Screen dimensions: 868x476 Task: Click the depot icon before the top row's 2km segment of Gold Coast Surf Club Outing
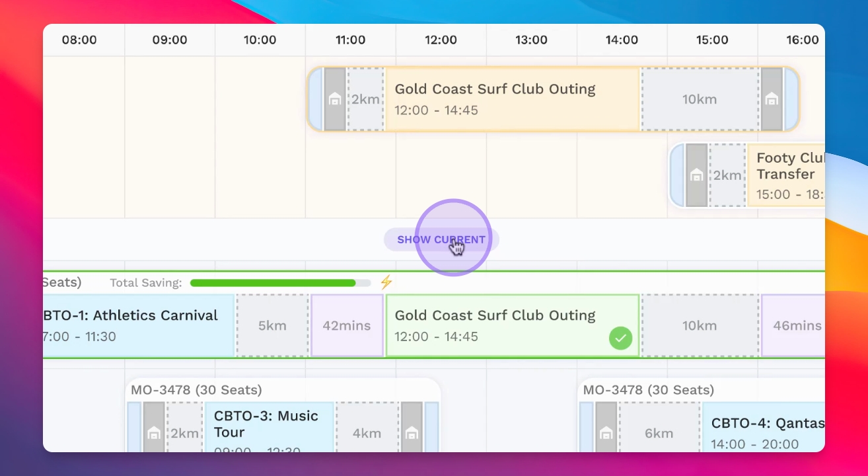(x=335, y=99)
